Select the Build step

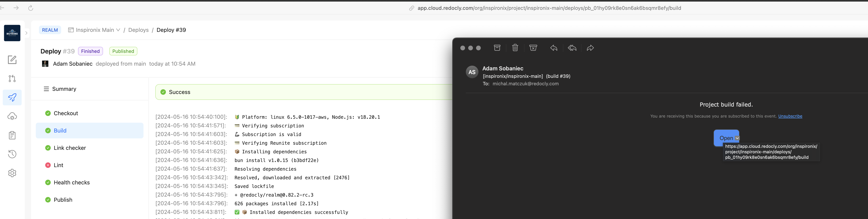(89, 130)
